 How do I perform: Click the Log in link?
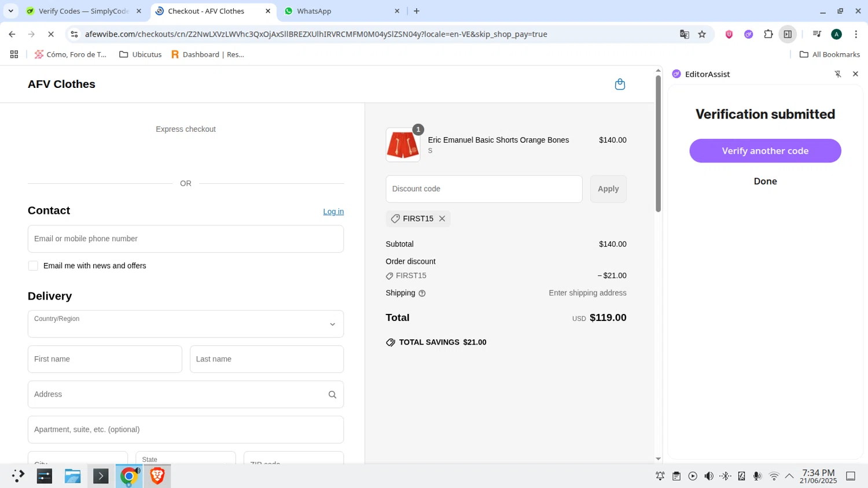tap(333, 212)
